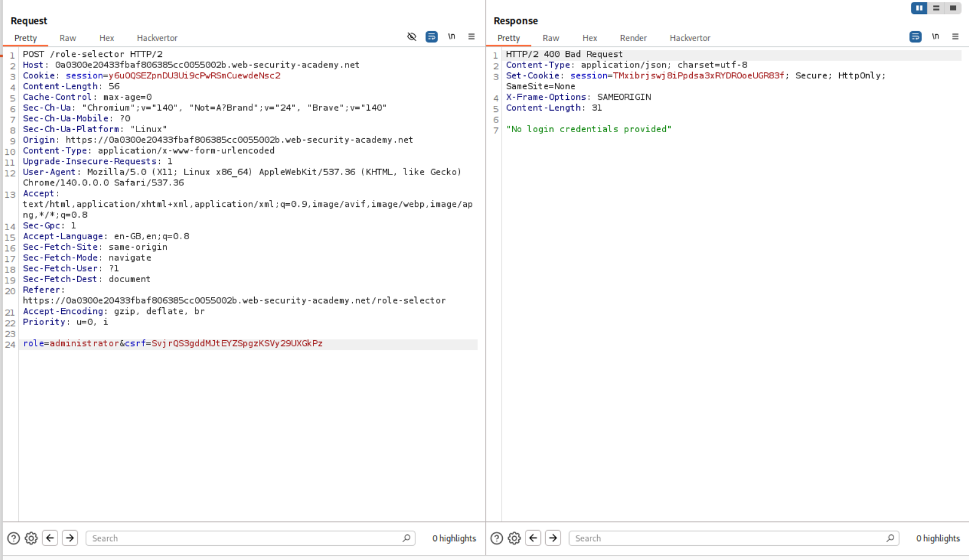
Task: Open Request search help icon
Action: (x=13, y=538)
